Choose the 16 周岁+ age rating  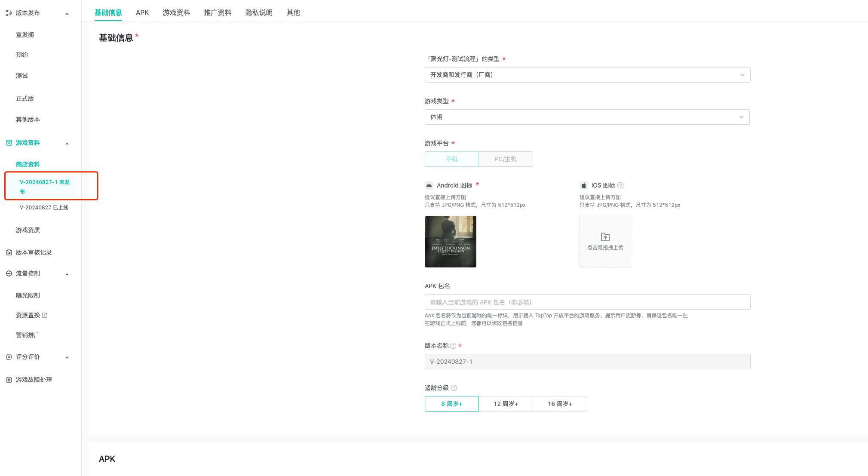pyautogui.click(x=560, y=404)
